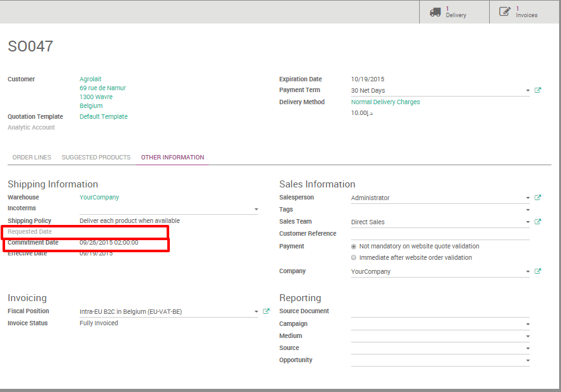
Task: Open the Invoices smart button icon
Action: [x=504, y=11]
